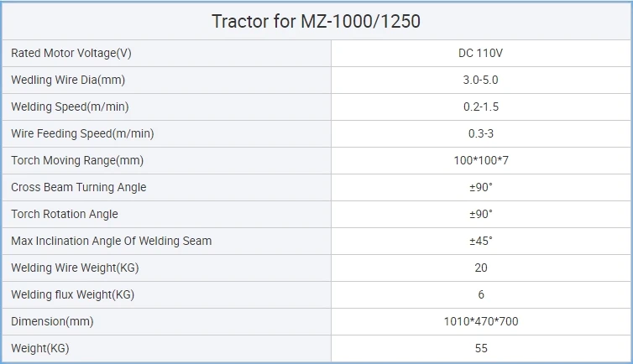The image size is (633, 364).
Task: Select the 'Wire Feeding Speed(m/min)' label
Action: 82,133
